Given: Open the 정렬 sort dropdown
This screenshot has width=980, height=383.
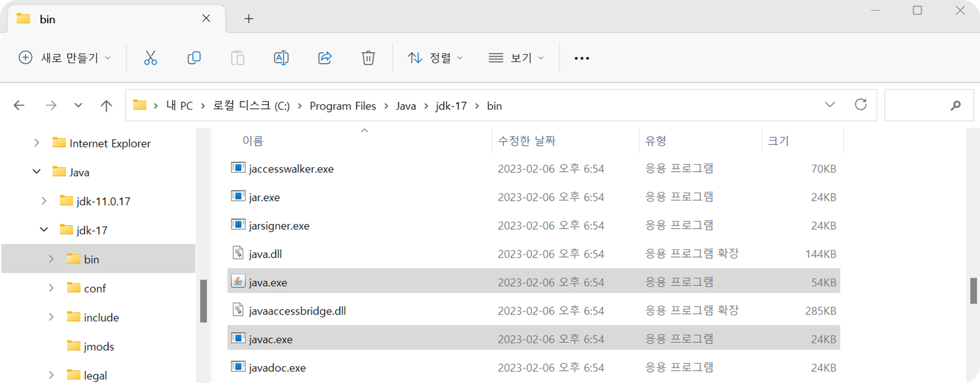Looking at the screenshot, I should click(x=435, y=58).
